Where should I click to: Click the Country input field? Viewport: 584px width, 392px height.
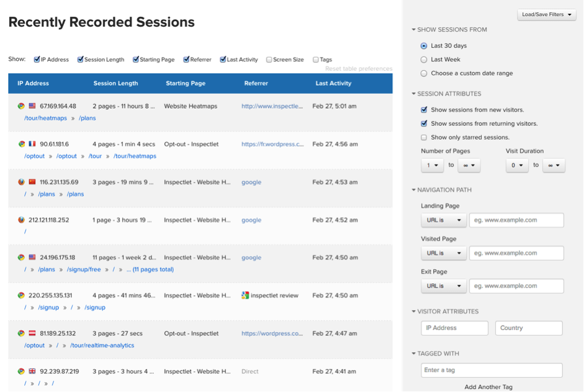point(529,328)
